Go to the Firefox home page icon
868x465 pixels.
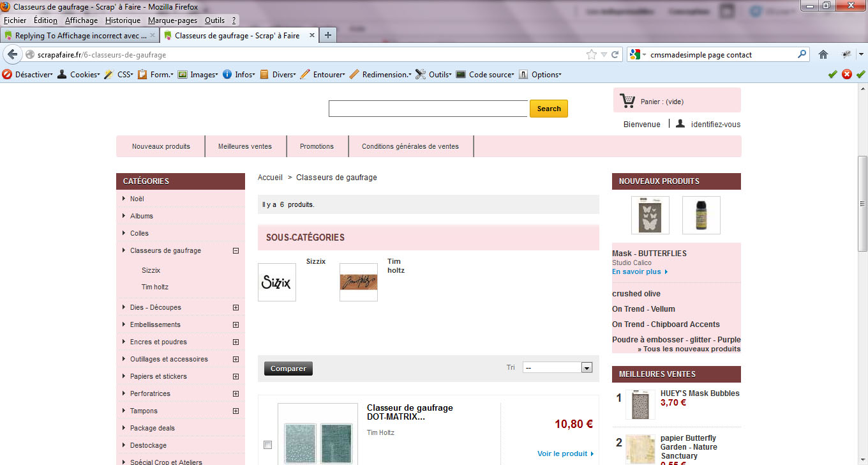point(823,55)
